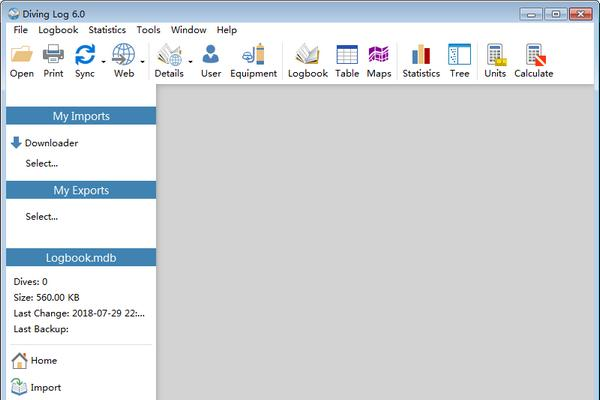Open the File menu
This screenshot has height=400, width=600.
click(x=21, y=30)
